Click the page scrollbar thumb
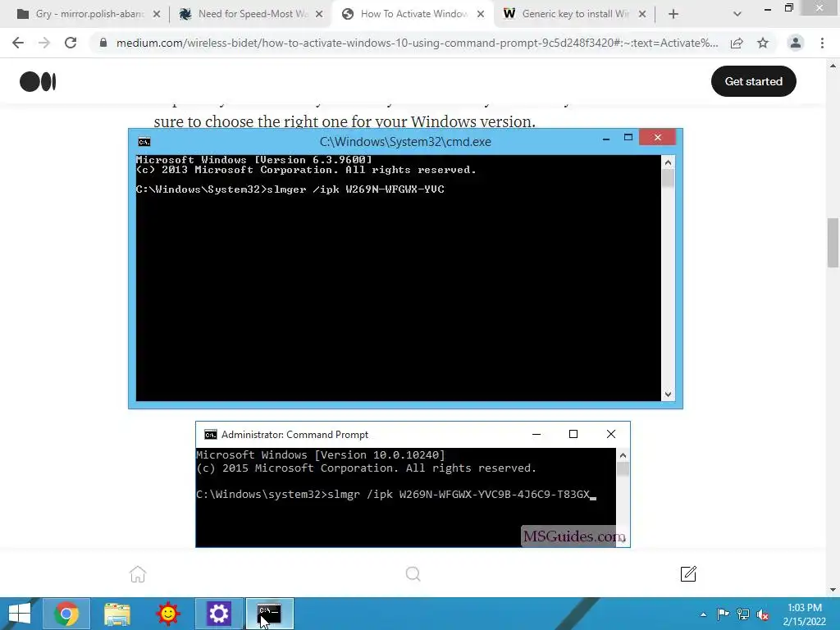This screenshot has height=630, width=840. (833, 242)
